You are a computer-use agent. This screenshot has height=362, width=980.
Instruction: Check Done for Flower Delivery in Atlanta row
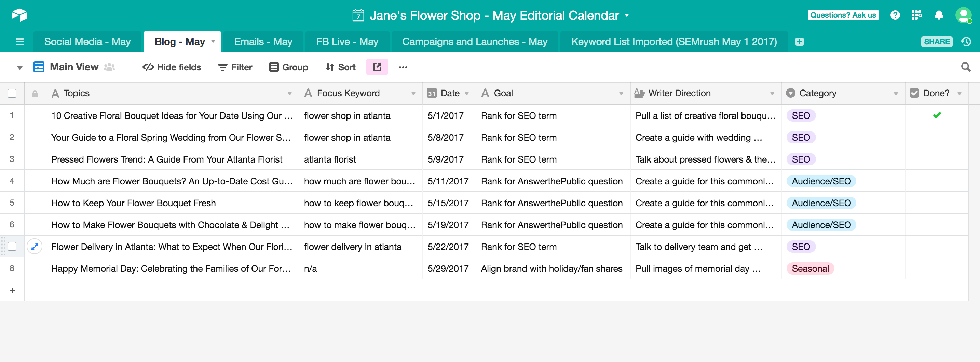[937, 247]
